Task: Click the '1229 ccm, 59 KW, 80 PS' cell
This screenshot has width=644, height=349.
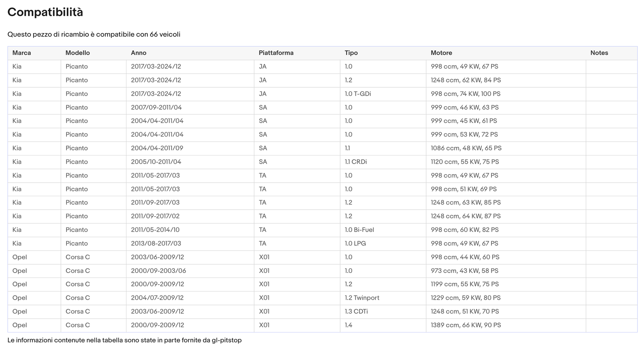Action: (x=506, y=298)
